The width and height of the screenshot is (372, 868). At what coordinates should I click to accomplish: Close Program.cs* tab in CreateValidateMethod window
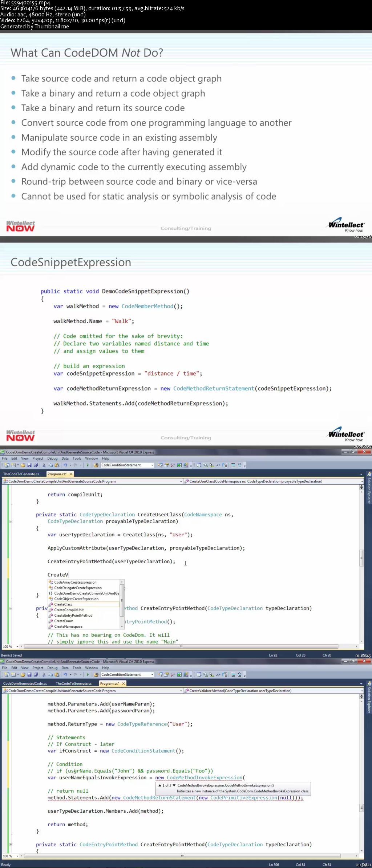pyautogui.click(x=124, y=684)
